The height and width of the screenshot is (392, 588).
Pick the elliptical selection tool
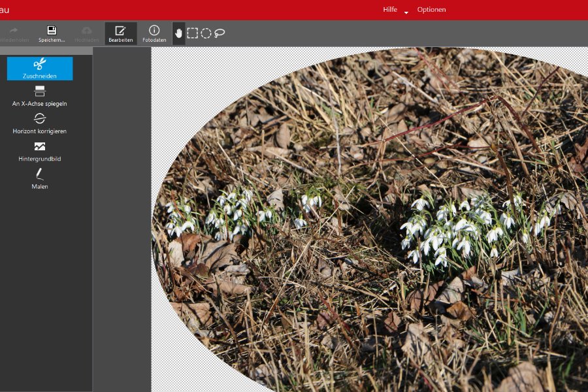tap(206, 33)
